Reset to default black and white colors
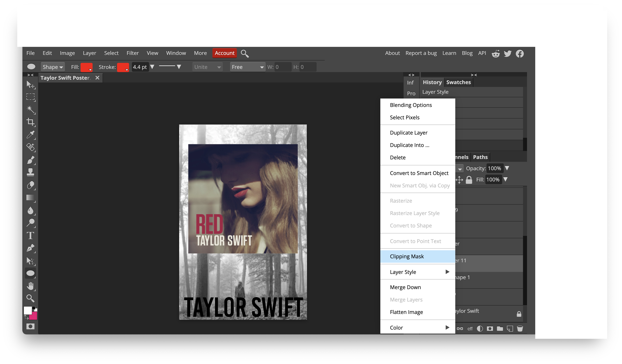This screenshot has height=364, width=622. 35,309
